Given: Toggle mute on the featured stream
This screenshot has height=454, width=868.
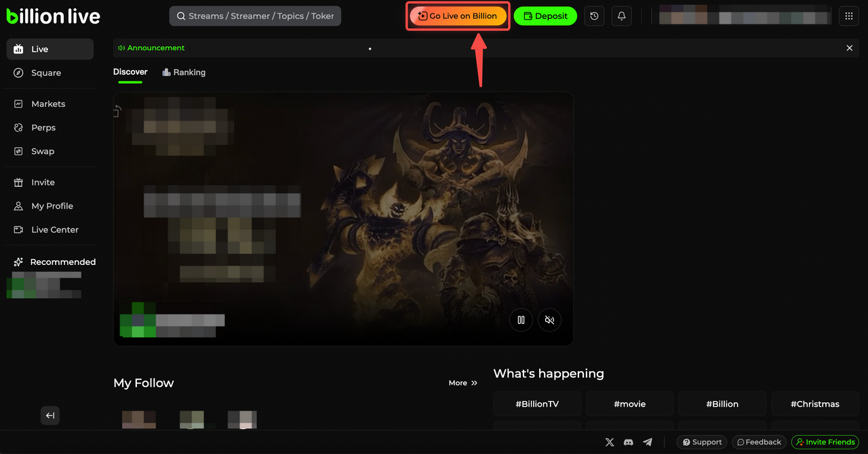Looking at the screenshot, I should pyautogui.click(x=550, y=320).
